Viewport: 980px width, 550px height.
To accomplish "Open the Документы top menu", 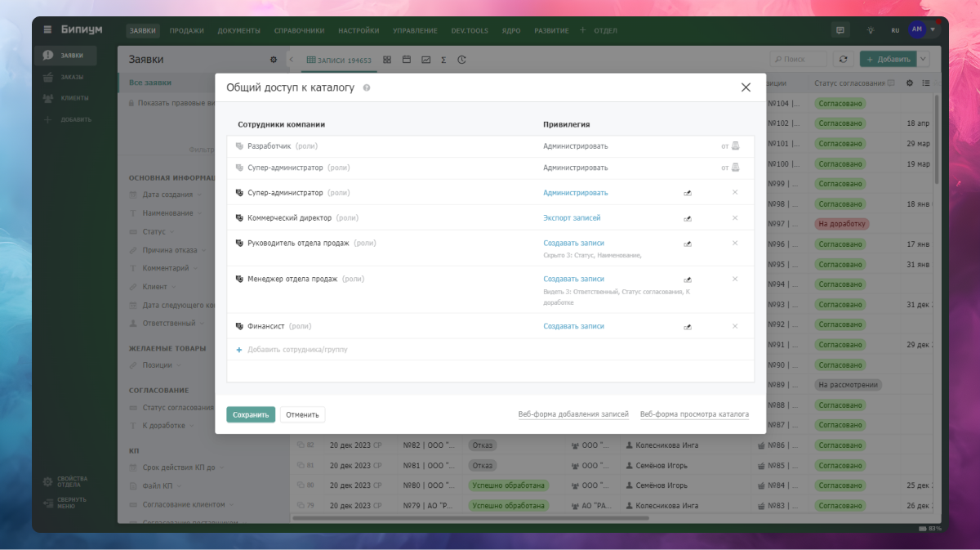I will [238, 31].
